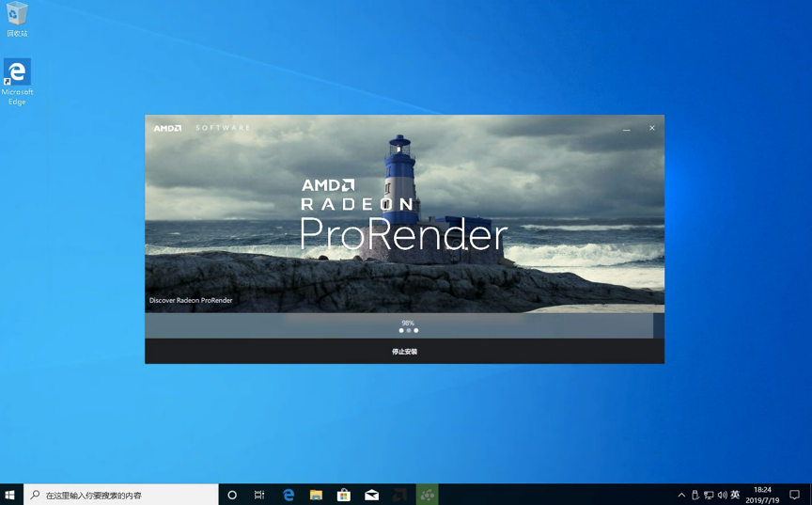This screenshot has height=505, width=812.
Task: Click the AMD logo in installer header
Action: pyautogui.click(x=168, y=128)
